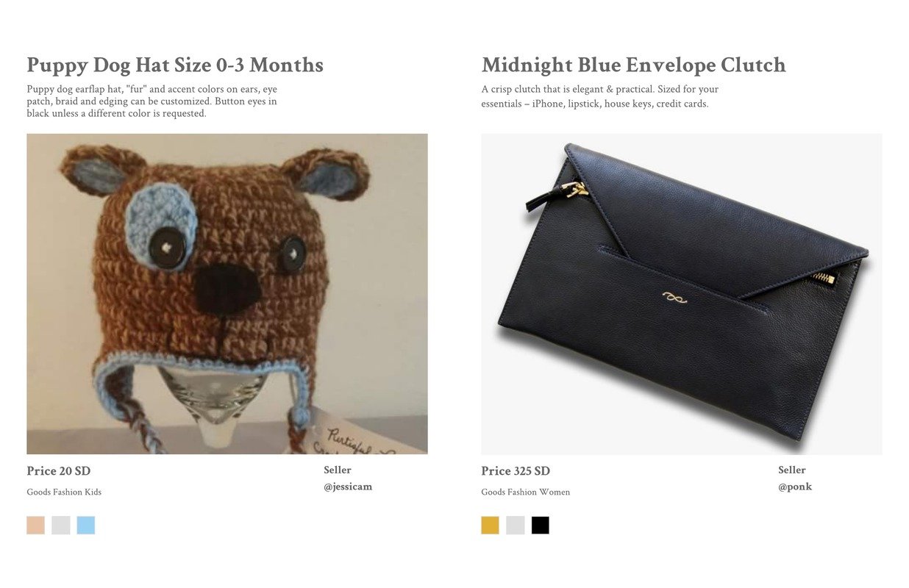Click the Price 20 SD label

click(59, 471)
